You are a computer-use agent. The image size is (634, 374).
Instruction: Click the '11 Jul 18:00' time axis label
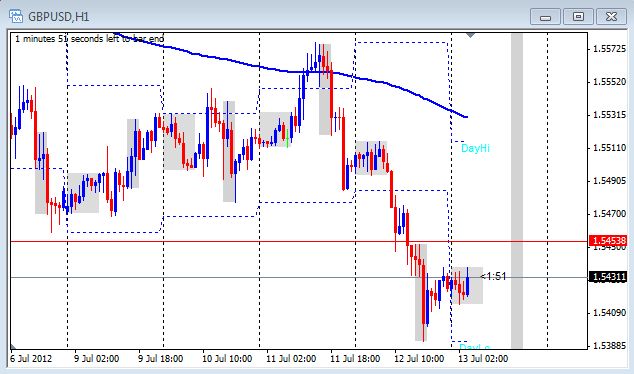355,359
